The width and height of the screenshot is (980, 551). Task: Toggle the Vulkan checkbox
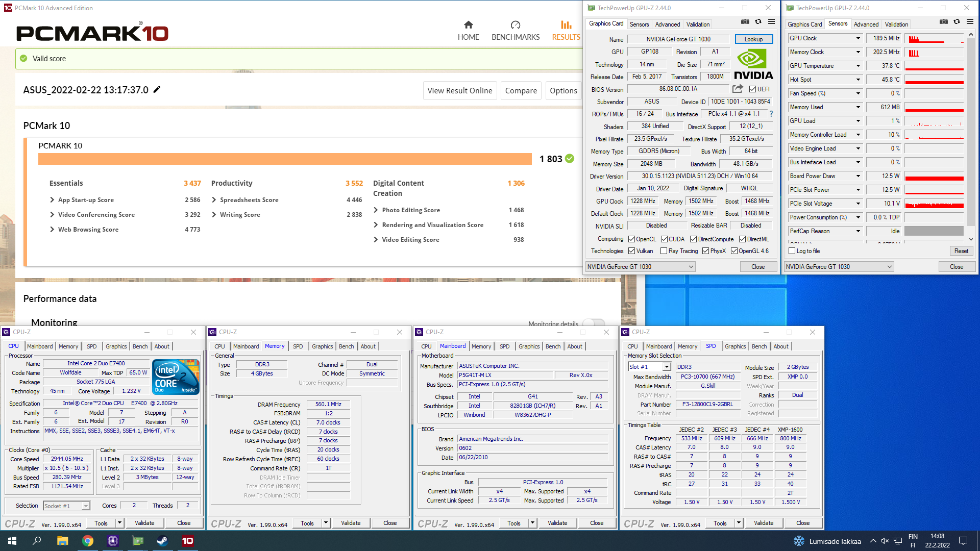tap(631, 251)
